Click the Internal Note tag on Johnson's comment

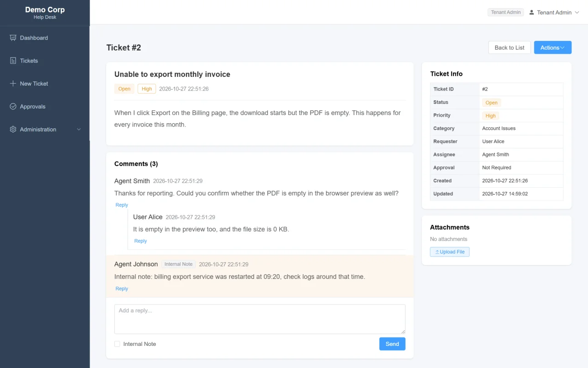(x=179, y=264)
